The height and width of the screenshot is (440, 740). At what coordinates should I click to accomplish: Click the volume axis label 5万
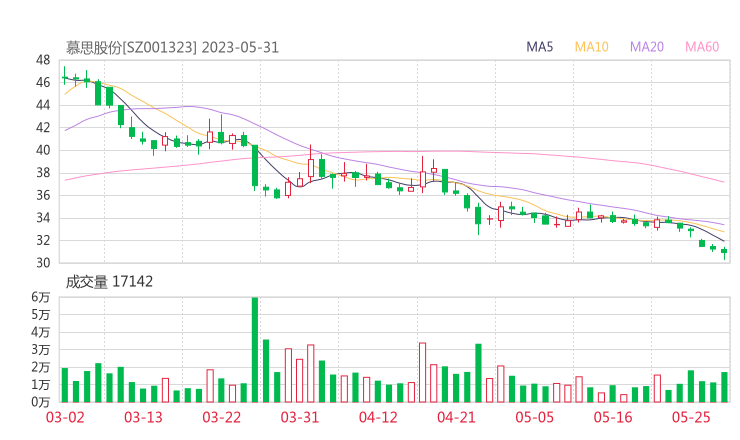pyautogui.click(x=41, y=314)
